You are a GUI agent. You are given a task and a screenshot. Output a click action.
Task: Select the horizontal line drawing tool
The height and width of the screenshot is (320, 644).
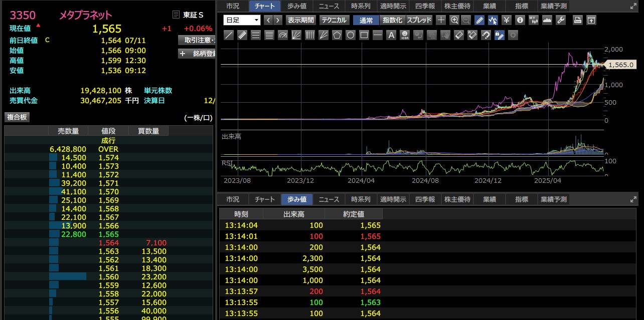378,35
